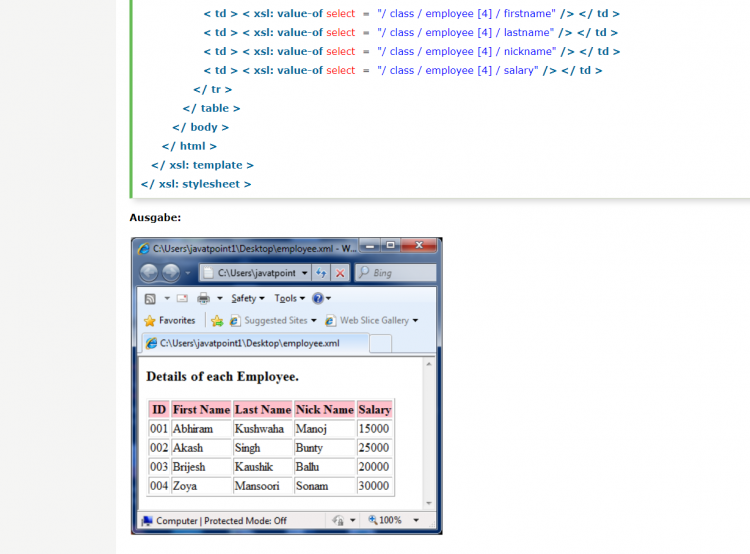Click the IE Back arrow button
Image resolution: width=750 pixels, height=554 pixels.
coord(149,273)
